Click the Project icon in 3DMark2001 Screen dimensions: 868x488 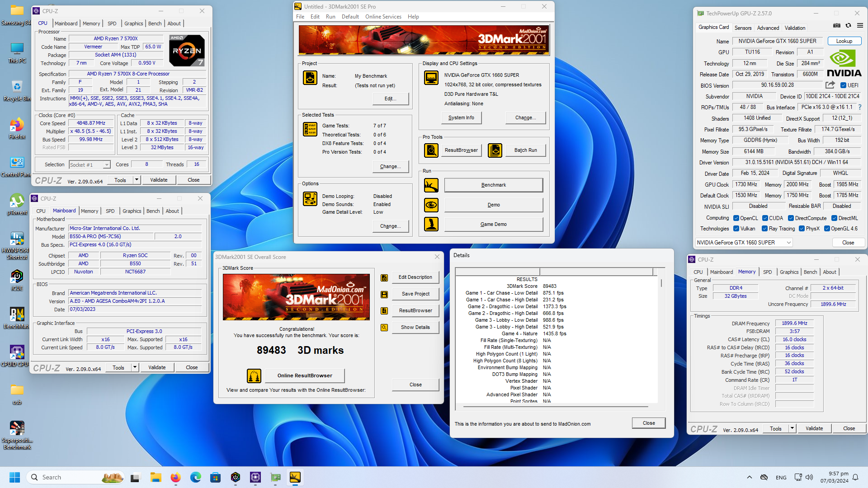[310, 78]
